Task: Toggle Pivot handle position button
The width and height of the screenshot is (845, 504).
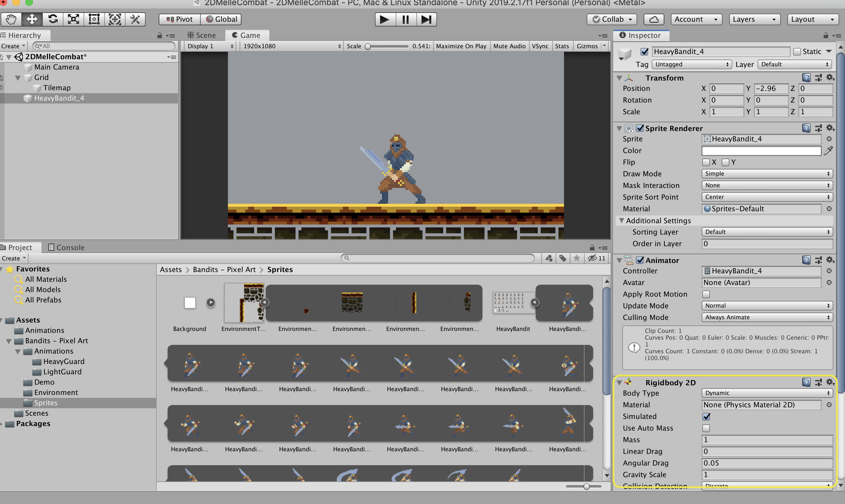Action: pos(179,19)
